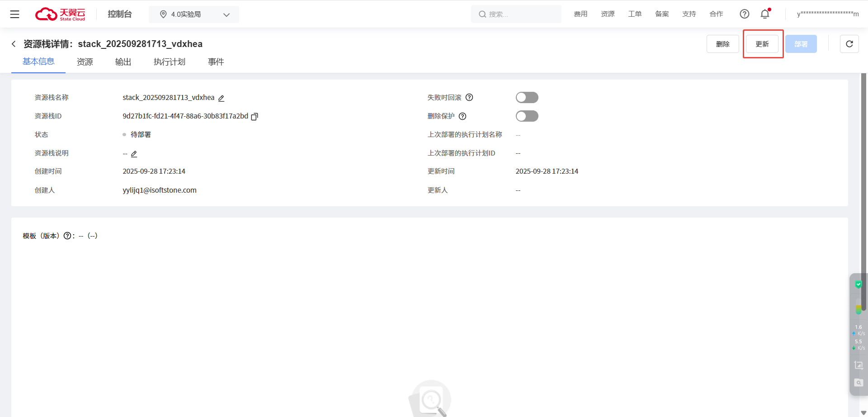Edit the 资源栈说明 description
Image resolution: width=868 pixels, height=417 pixels.
[134, 154]
